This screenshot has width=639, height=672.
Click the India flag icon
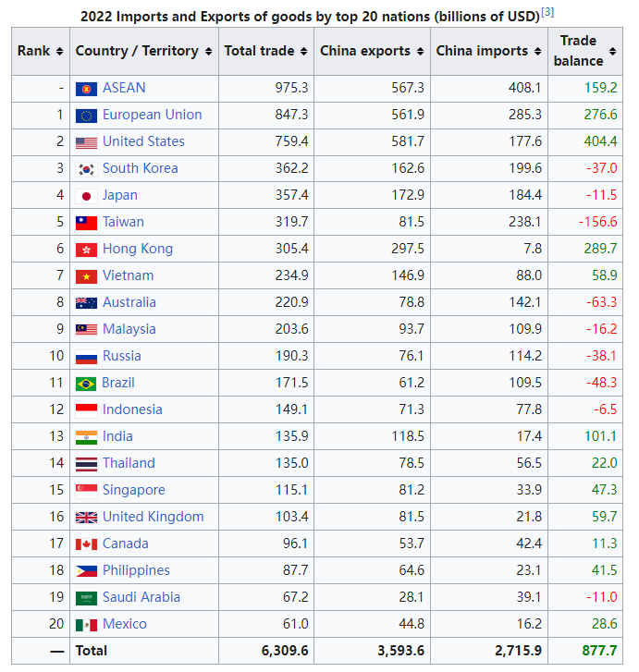86,437
